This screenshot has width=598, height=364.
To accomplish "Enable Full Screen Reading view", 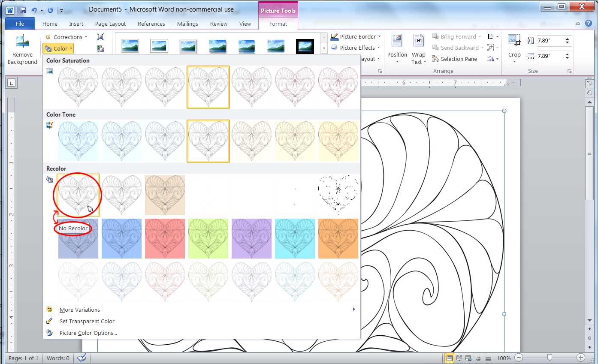I will [x=459, y=357].
